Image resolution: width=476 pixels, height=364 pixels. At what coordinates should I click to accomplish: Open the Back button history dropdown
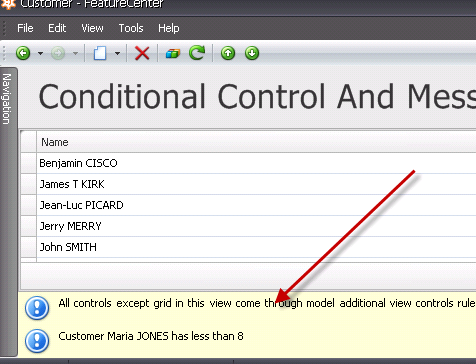coord(40,53)
